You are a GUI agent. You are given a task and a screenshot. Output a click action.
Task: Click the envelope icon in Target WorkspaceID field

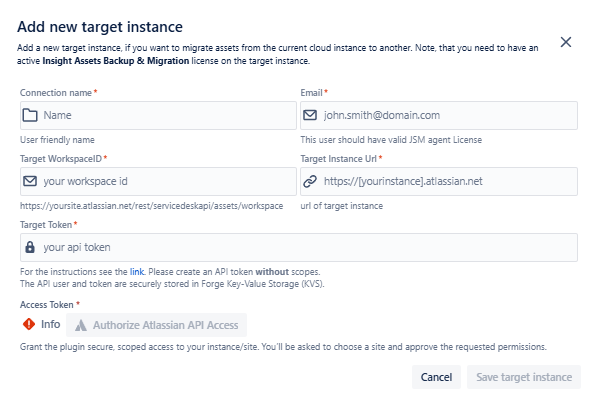[30, 181]
